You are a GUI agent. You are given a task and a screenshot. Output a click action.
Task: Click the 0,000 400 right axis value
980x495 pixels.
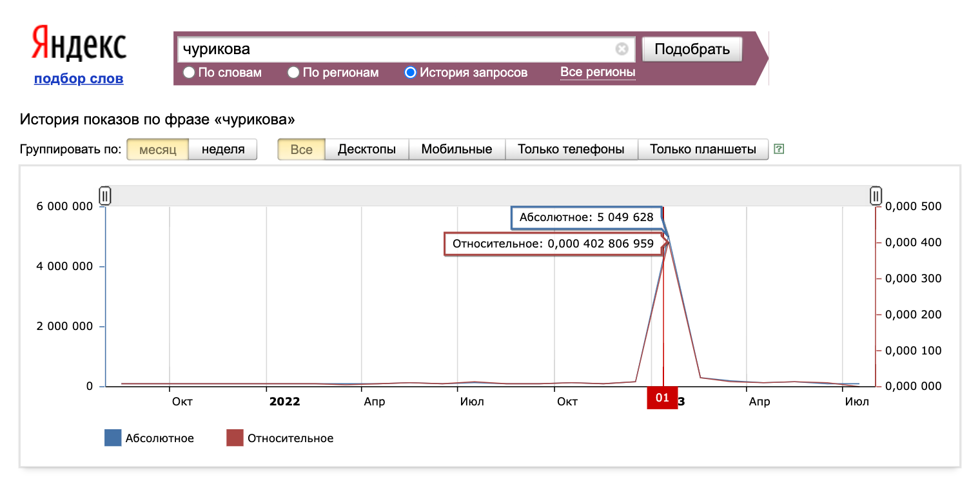(914, 242)
